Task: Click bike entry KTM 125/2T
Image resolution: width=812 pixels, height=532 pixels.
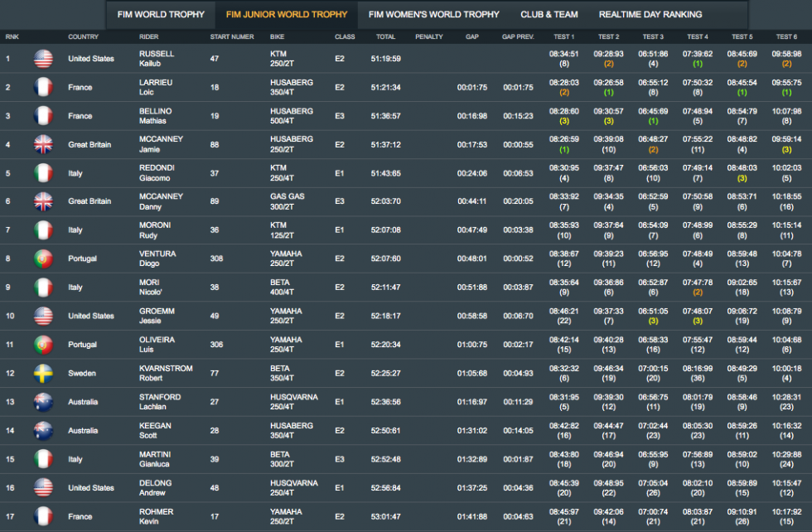Action: (x=283, y=230)
